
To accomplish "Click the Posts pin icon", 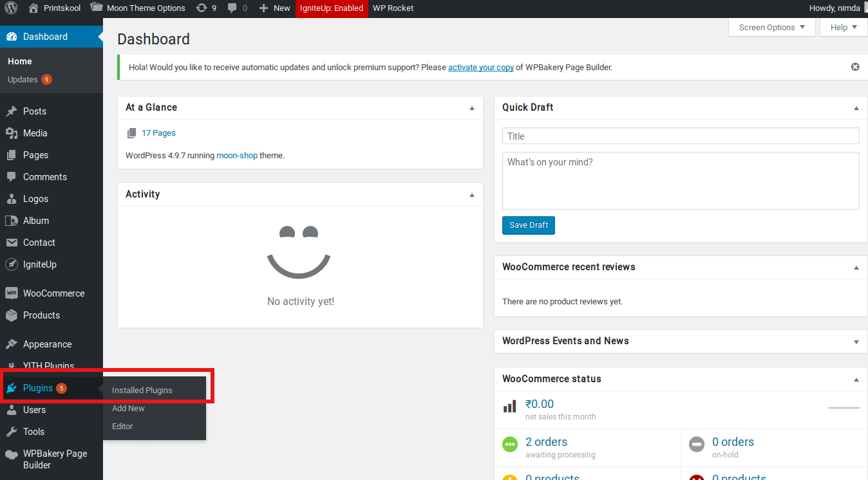I will (12, 111).
